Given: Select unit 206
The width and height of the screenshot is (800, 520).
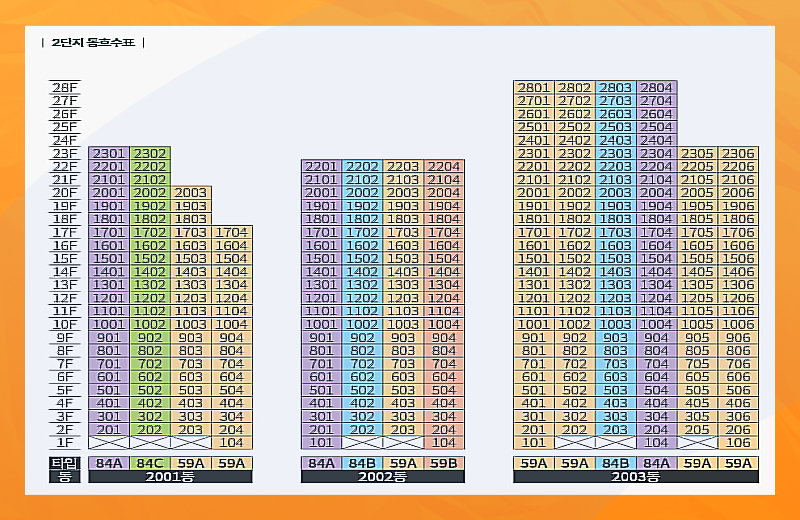Looking at the screenshot, I should [x=738, y=429].
